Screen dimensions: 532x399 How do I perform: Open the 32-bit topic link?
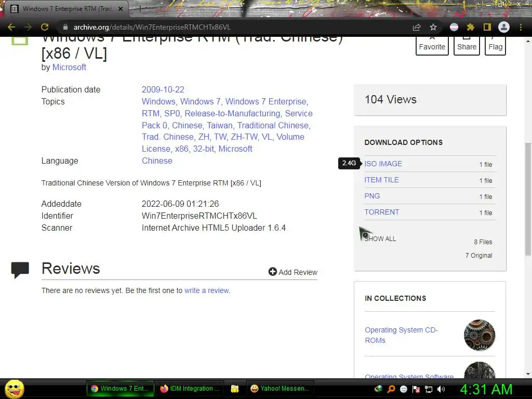point(204,149)
